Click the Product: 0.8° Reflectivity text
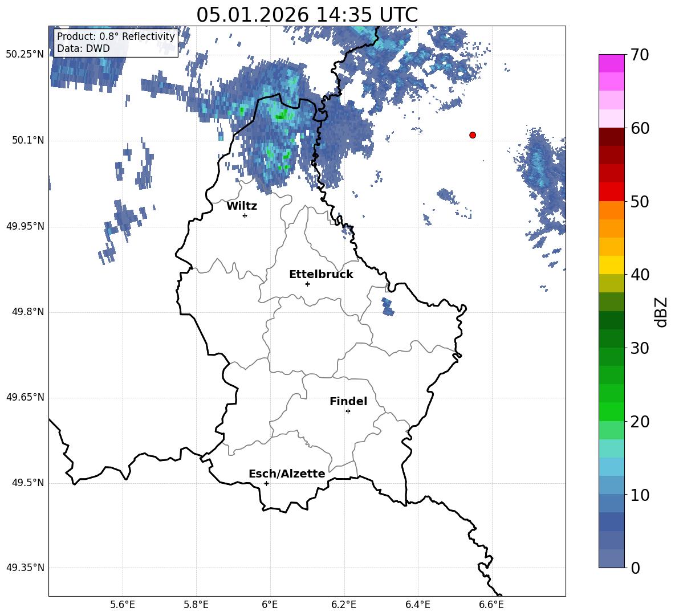Viewport: 675px width, 616px height. point(116,36)
